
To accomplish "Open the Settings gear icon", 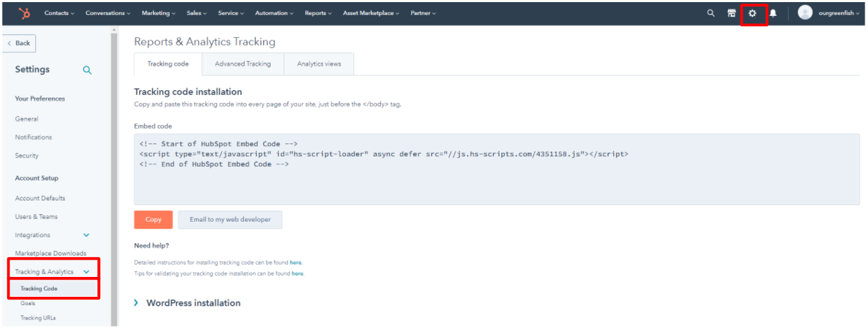I will [x=752, y=13].
